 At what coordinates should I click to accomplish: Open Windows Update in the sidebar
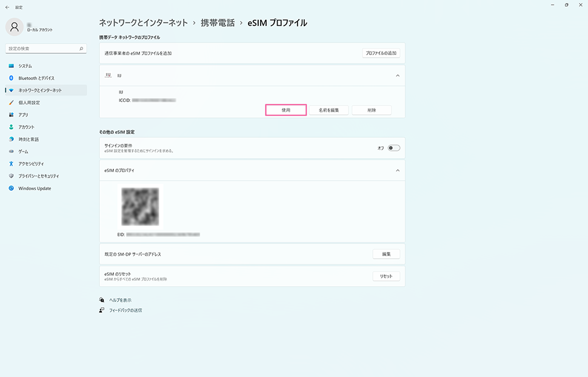(x=34, y=189)
